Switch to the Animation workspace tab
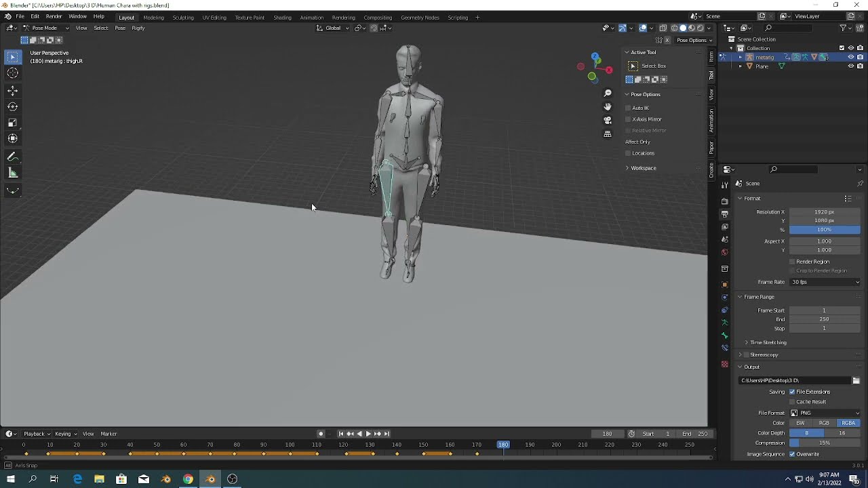Screen dimensions: 868x488 click(311, 17)
